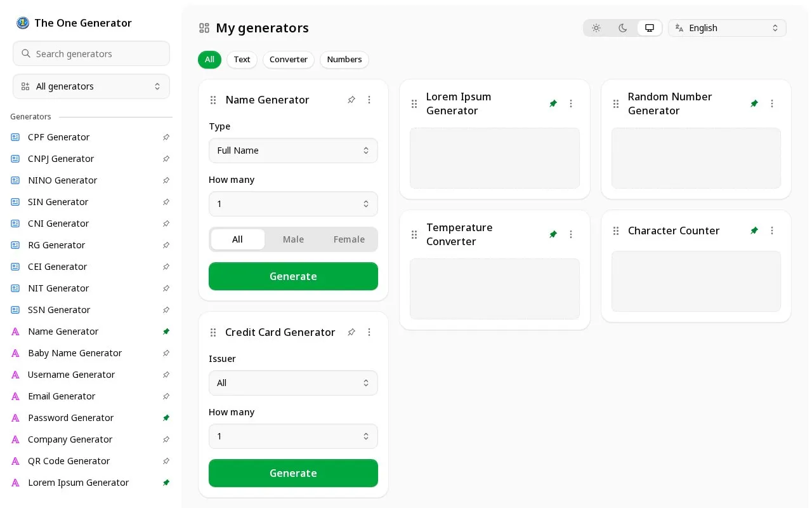Pin the CPF Generator in sidebar
This screenshot has width=812, height=508.
(166, 137)
